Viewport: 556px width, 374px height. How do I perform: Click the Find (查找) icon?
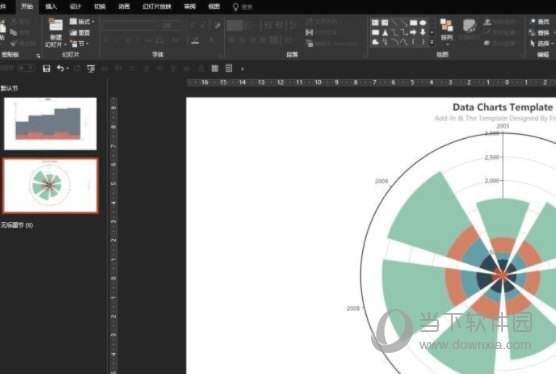click(x=532, y=22)
